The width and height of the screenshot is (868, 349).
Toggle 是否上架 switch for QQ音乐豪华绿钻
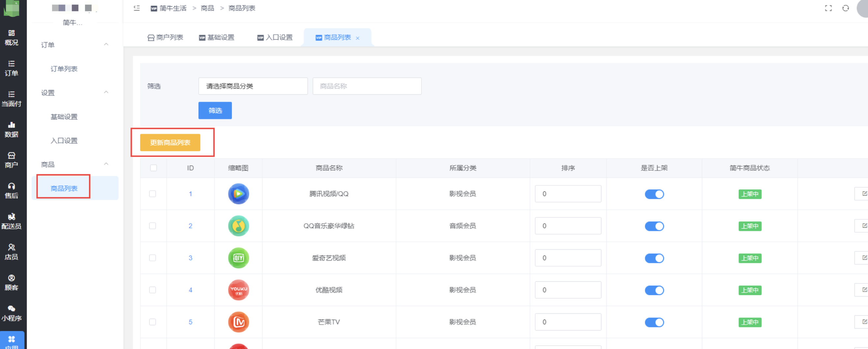coord(654,226)
